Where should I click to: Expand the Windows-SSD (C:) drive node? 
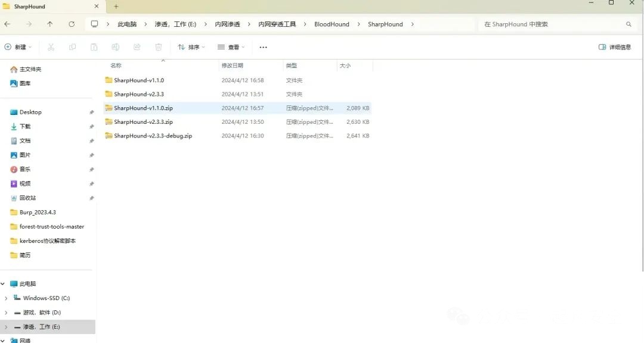(6, 298)
